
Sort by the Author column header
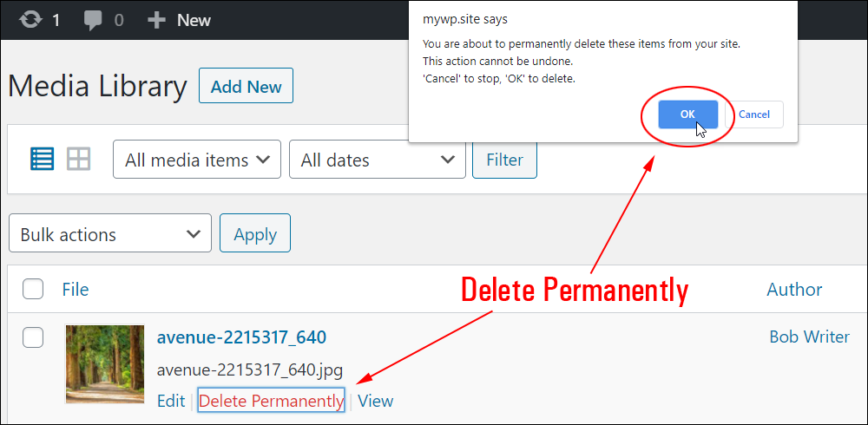pos(794,290)
